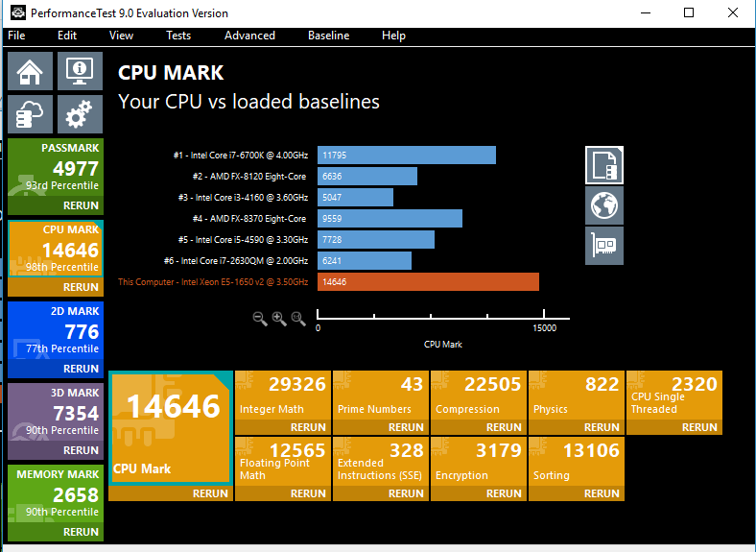This screenshot has width=756, height=552.
Task: Select the Integer Math 29326 tile
Action: click(283, 396)
